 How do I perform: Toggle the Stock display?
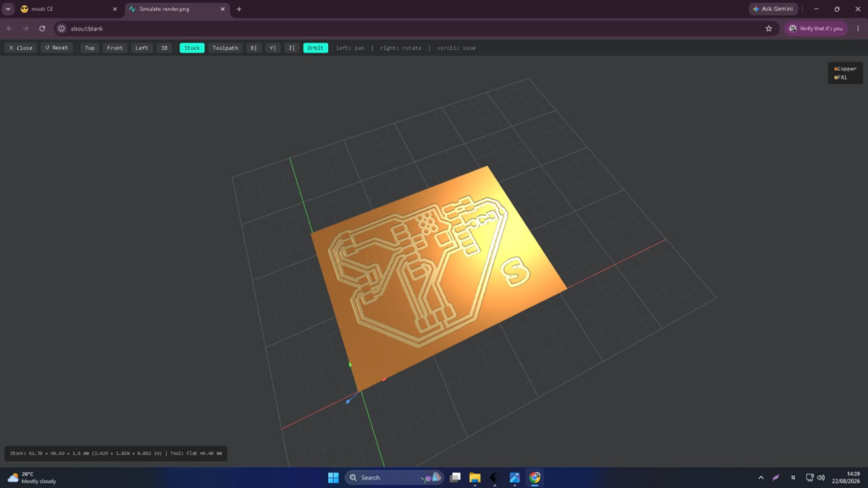192,48
